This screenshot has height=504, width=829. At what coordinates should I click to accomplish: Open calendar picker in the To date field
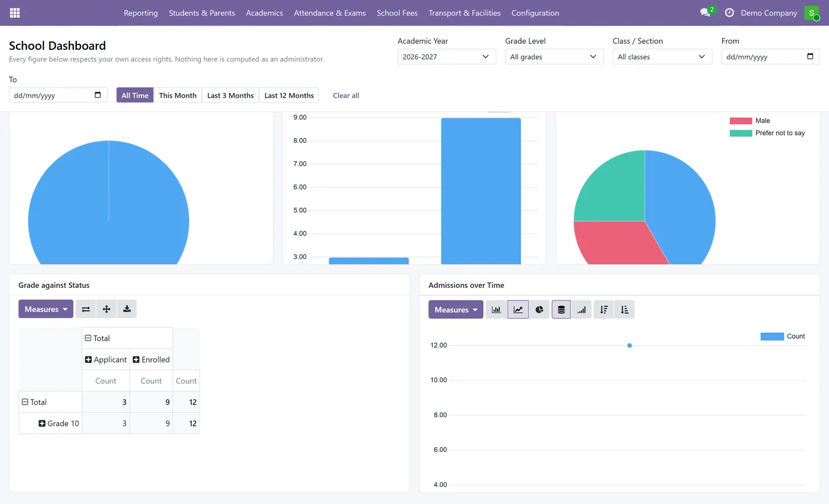pos(98,95)
